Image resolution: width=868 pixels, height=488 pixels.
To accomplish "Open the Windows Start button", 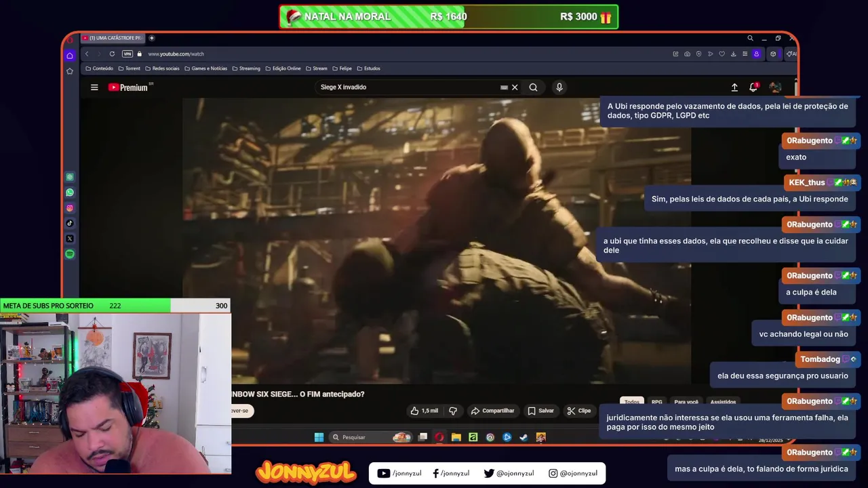I will point(319,437).
